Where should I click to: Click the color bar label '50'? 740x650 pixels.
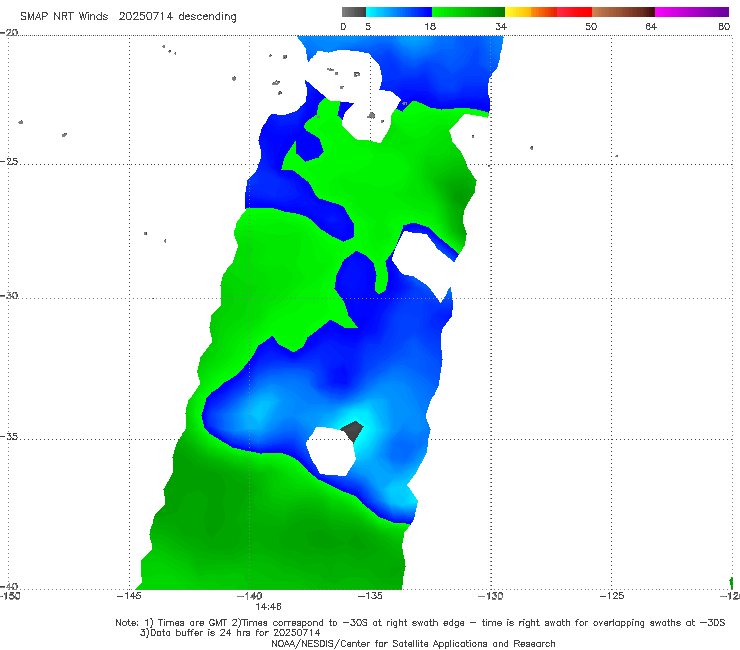click(x=591, y=27)
